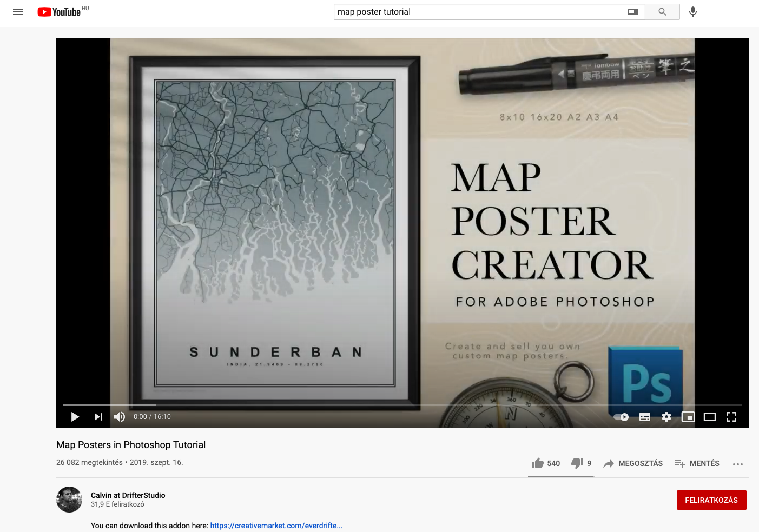759x532 pixels.
Task: Go to YouTube home via logo
Action: (59, 12)
